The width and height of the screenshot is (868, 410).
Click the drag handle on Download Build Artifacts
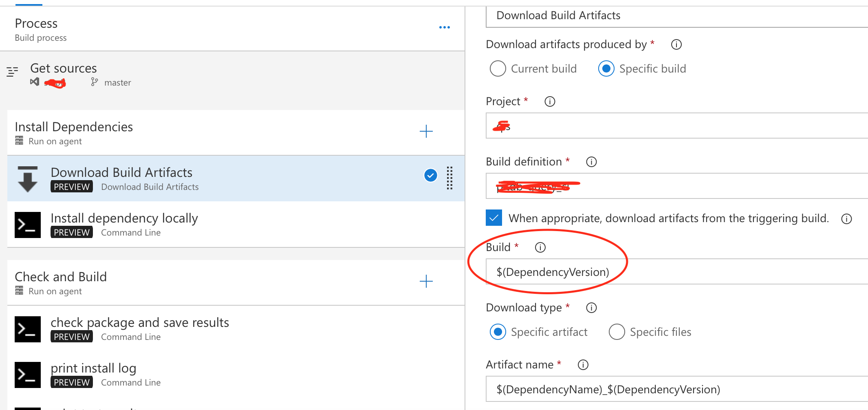click(449, 178)
